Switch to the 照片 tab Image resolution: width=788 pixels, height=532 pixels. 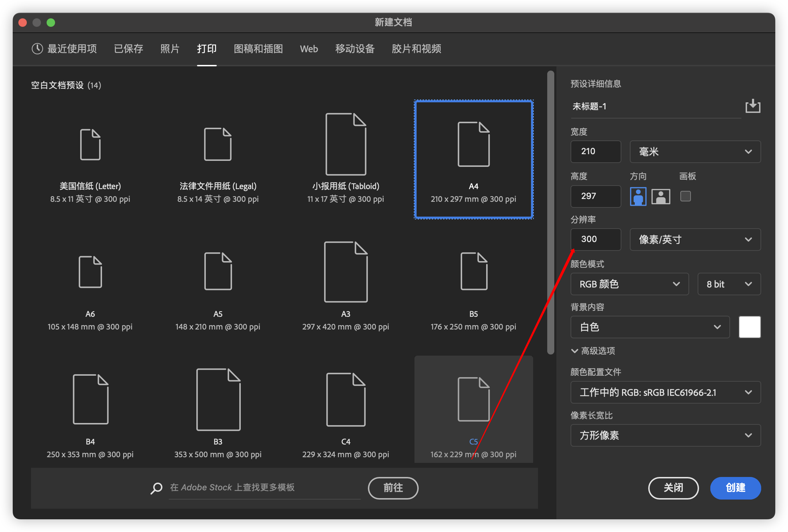coord(170,49)
